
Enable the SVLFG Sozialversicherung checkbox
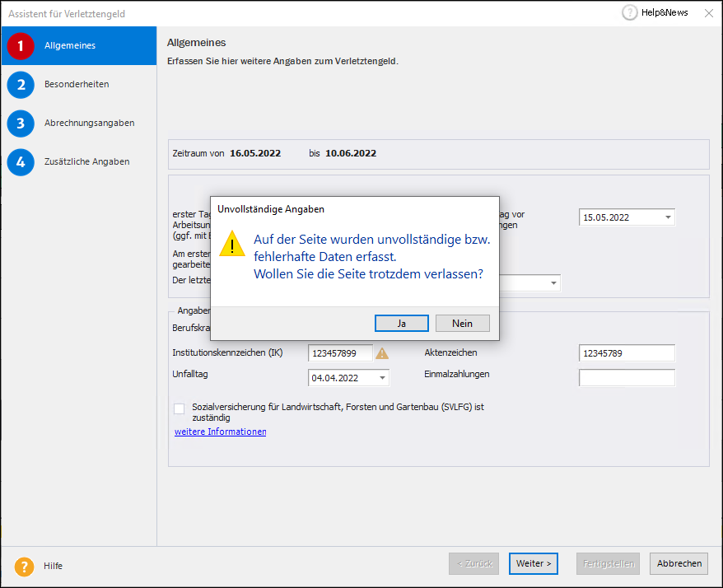coord(180,408)
